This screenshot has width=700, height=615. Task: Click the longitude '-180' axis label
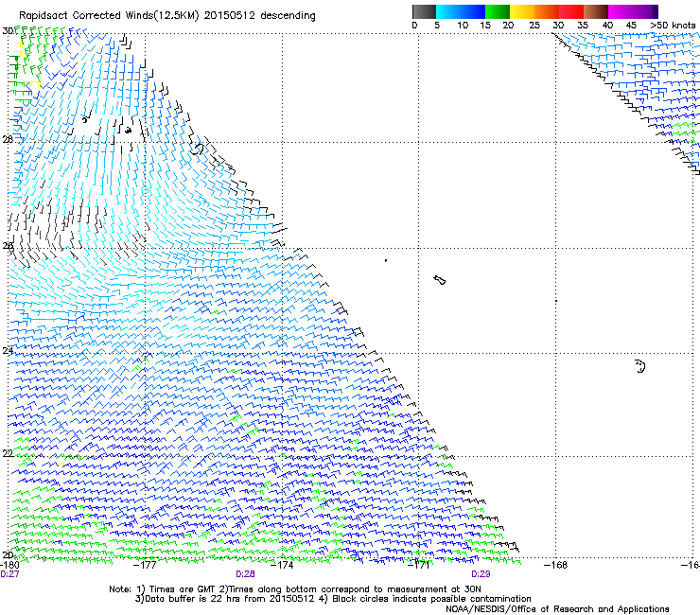[x=9, y=565]
